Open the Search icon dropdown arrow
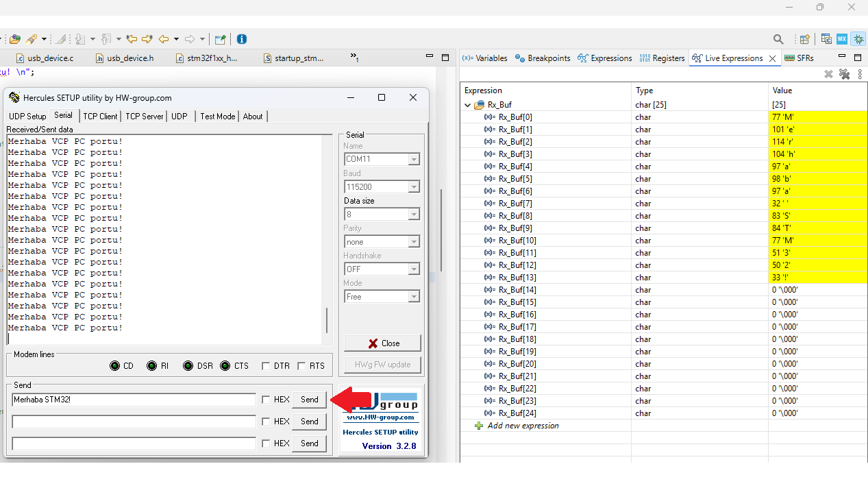The width and height of the screenshot is (868, 499). tap(44, 39)
